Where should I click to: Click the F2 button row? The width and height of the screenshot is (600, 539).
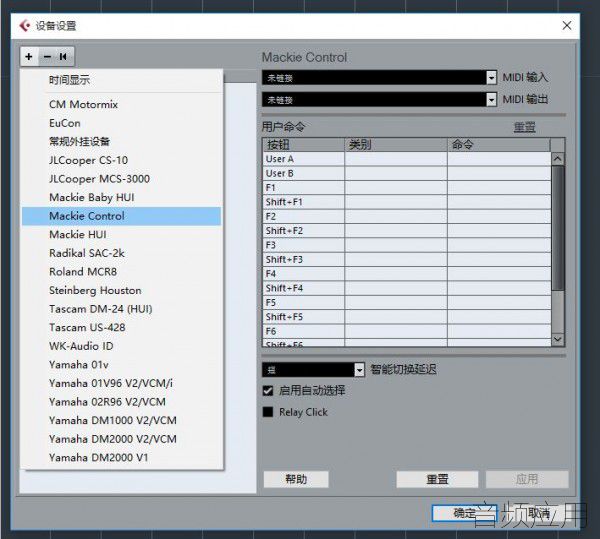click(x=407, y=217)
